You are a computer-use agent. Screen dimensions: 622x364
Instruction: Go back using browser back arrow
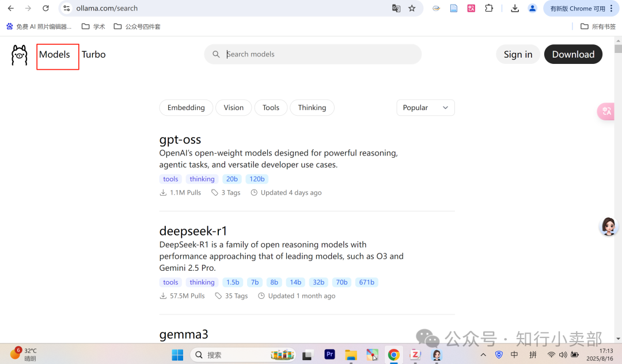tap(11, 8)
